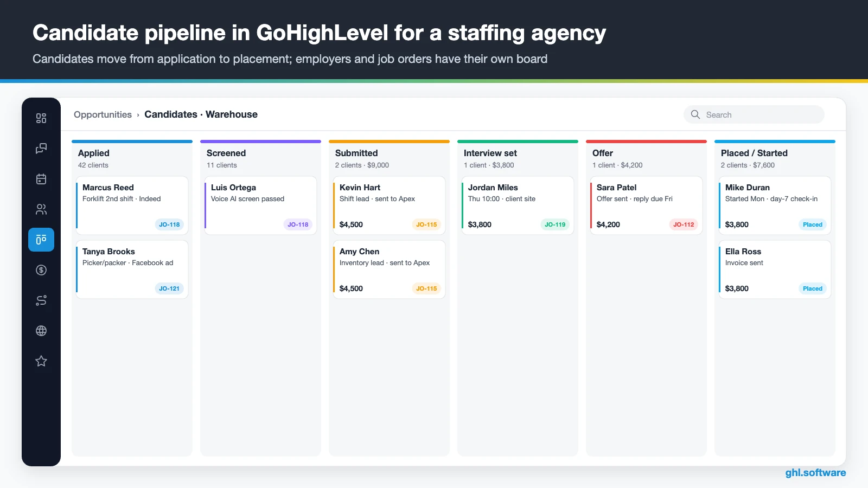Open the Reputation star icon in sidebar
Screen dimensions: 868x488
(41, 361)
